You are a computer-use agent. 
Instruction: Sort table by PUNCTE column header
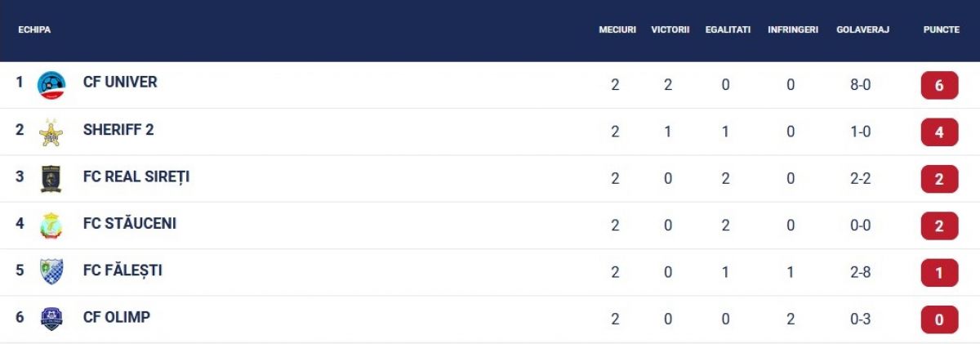(941, 29)
